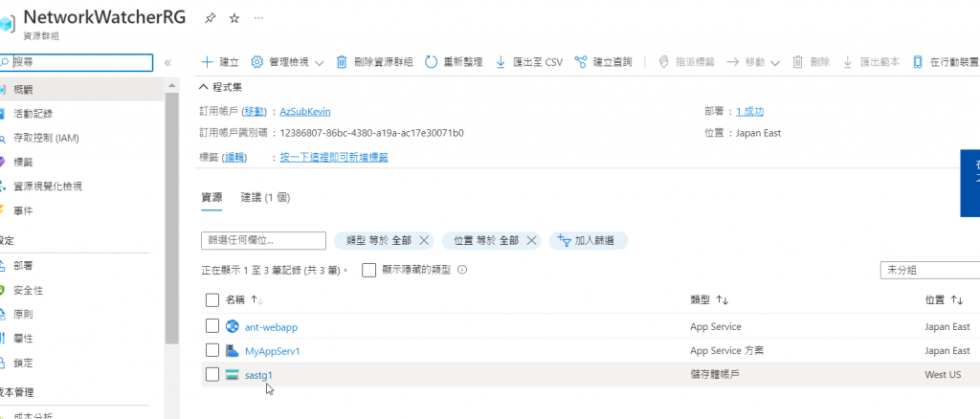Open the 位置 等於 全部 filter pill
The width and height of the screenshot is (980, 419).
486,240
